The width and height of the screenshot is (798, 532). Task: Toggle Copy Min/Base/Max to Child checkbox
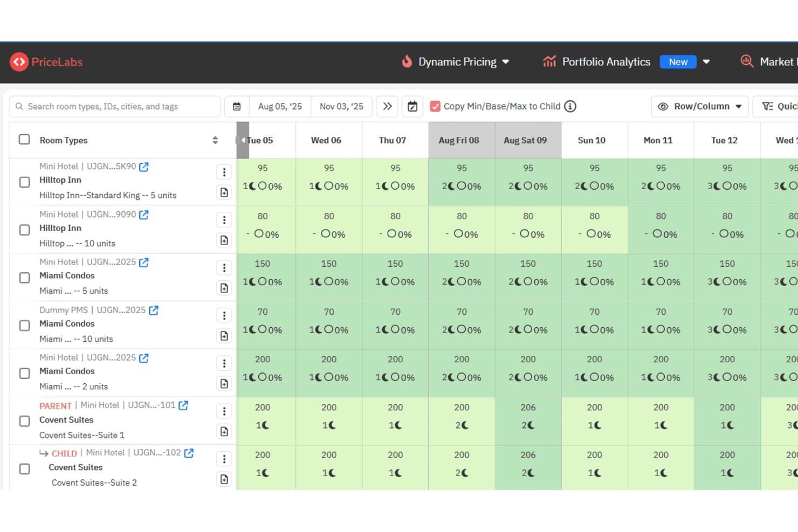435,106
